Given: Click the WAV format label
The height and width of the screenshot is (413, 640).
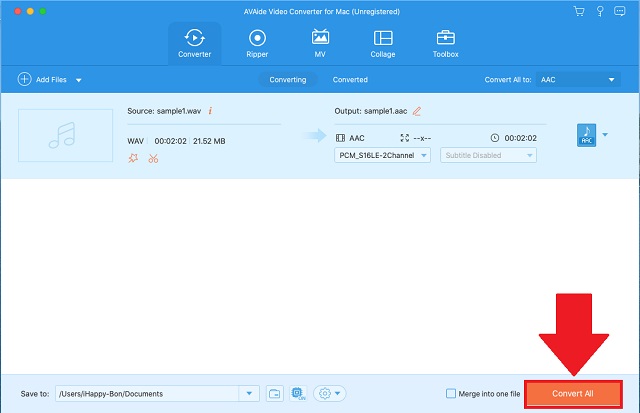Looking at the screenshot, I should pyautogui.click(x=136, y=141).
